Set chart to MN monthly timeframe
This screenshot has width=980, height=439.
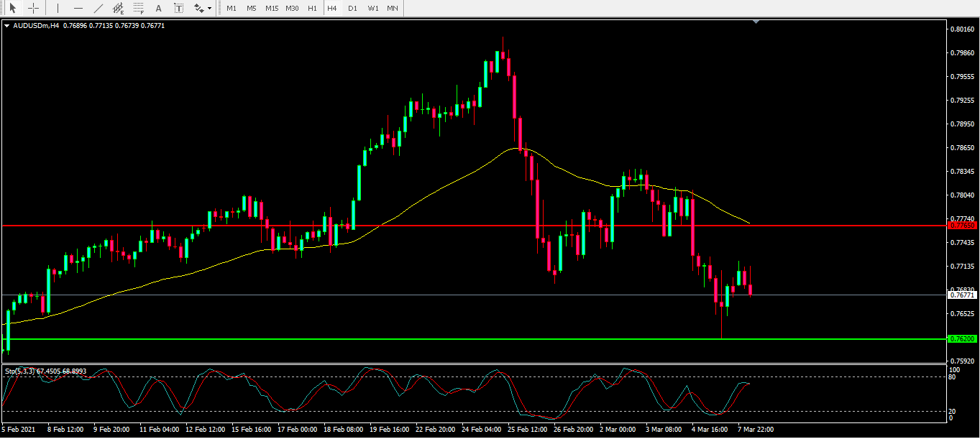coord(393,9)
